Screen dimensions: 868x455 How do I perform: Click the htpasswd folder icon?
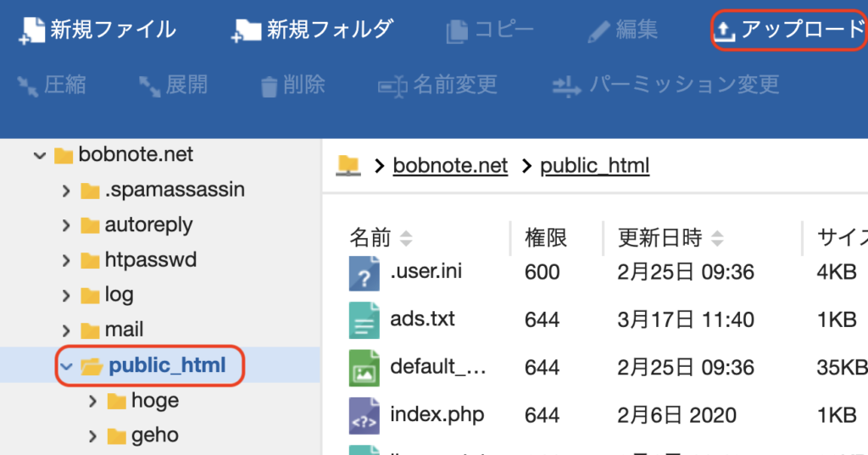(90, 260)
